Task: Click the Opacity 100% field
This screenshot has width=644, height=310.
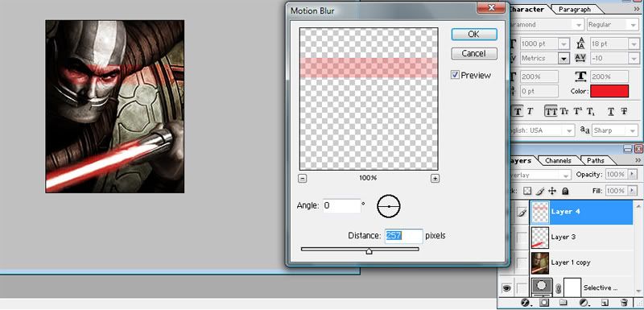Action: point(616,175)
